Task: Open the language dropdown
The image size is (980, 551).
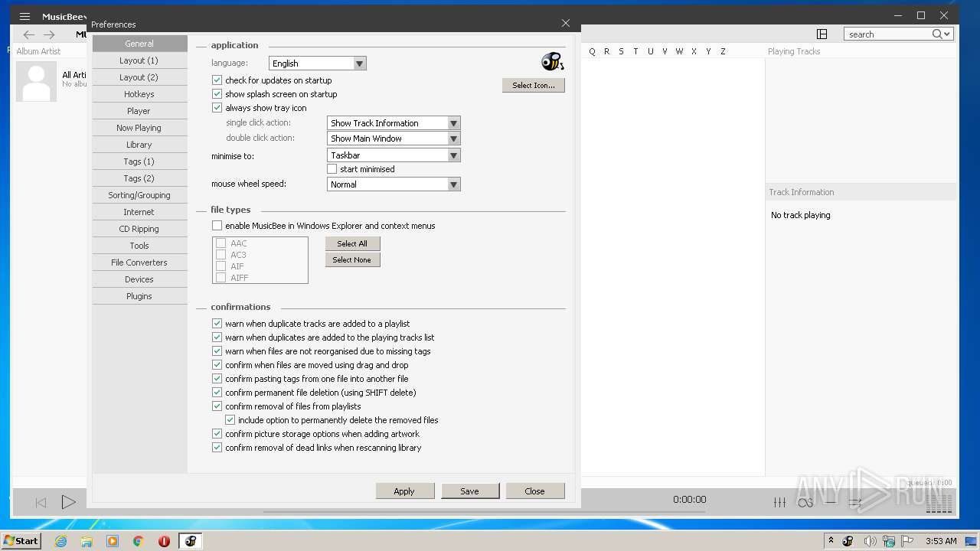Action: coord(318,64)
